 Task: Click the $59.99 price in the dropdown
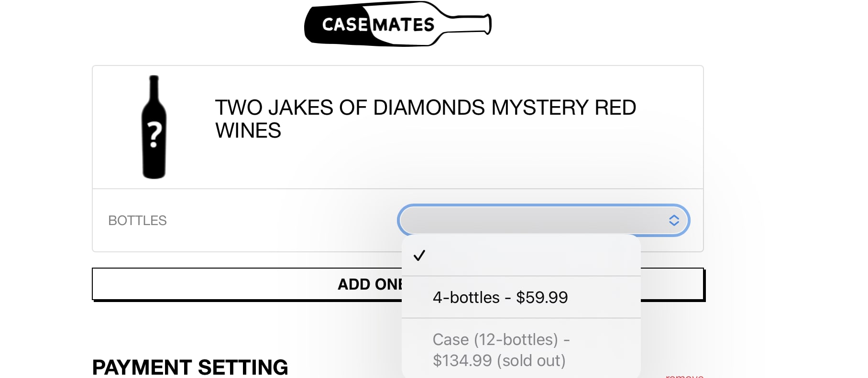(x=542, y=297)
